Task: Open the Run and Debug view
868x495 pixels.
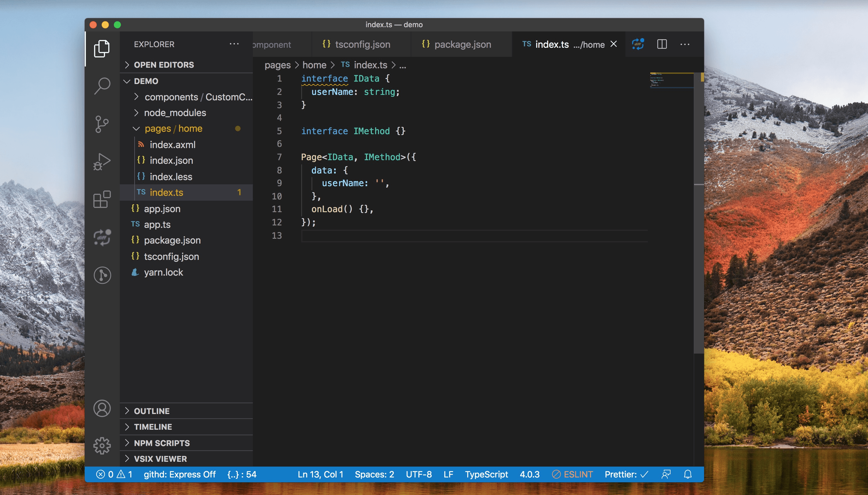Action: (102, 162)
